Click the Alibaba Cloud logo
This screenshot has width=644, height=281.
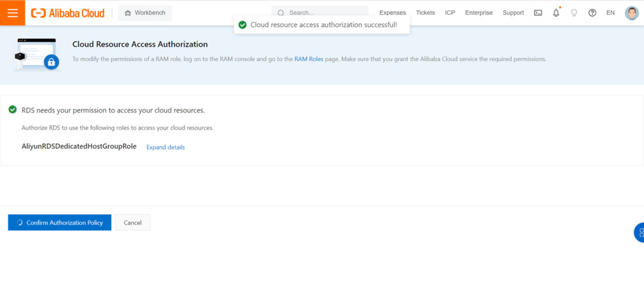68,13
